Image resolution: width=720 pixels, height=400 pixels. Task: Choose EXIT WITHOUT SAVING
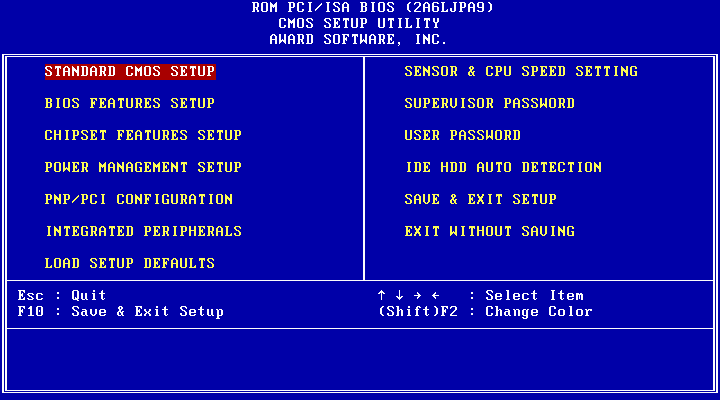click(489, 231)
